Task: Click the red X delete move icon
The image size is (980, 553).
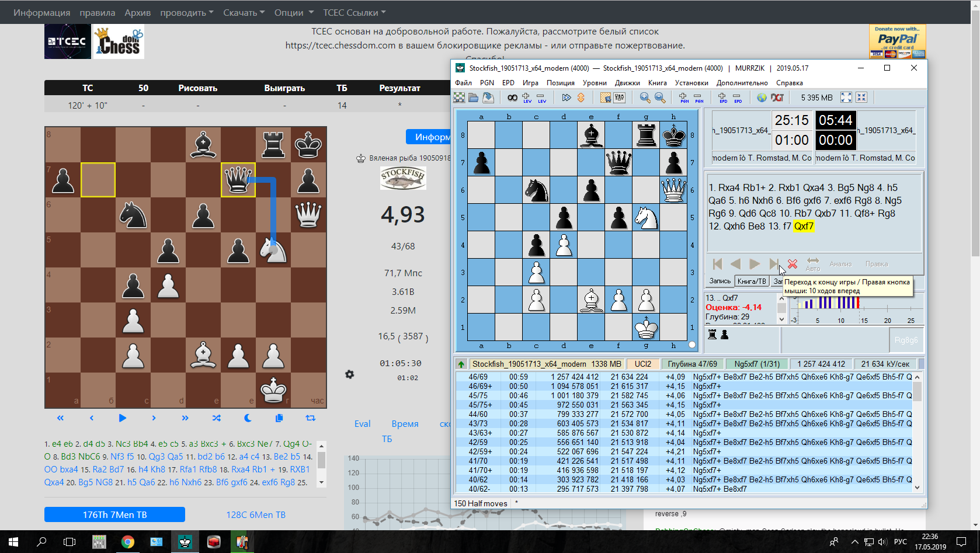Action: pos(793,264)
